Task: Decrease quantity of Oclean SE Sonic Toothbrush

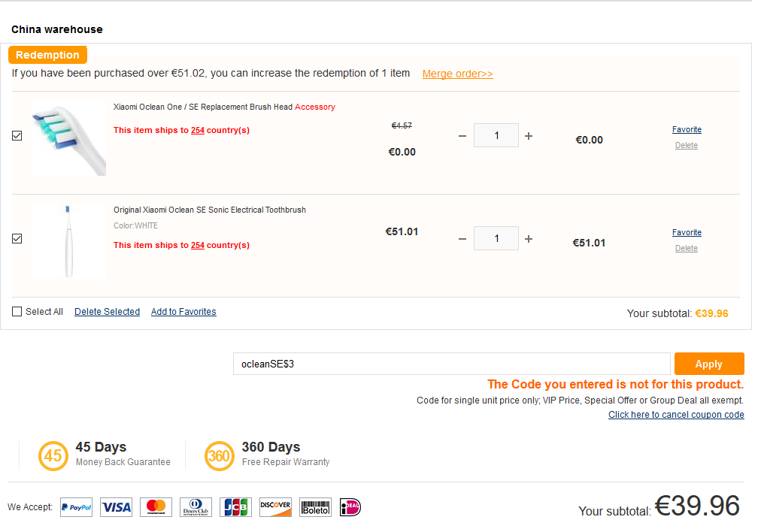Action: tap(462, 239)
